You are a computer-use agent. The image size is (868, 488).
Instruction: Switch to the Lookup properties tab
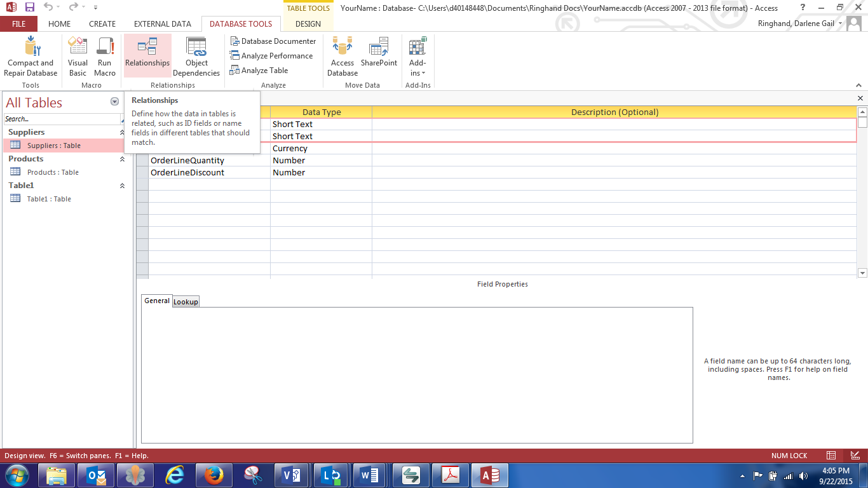[x=186, y=302]
